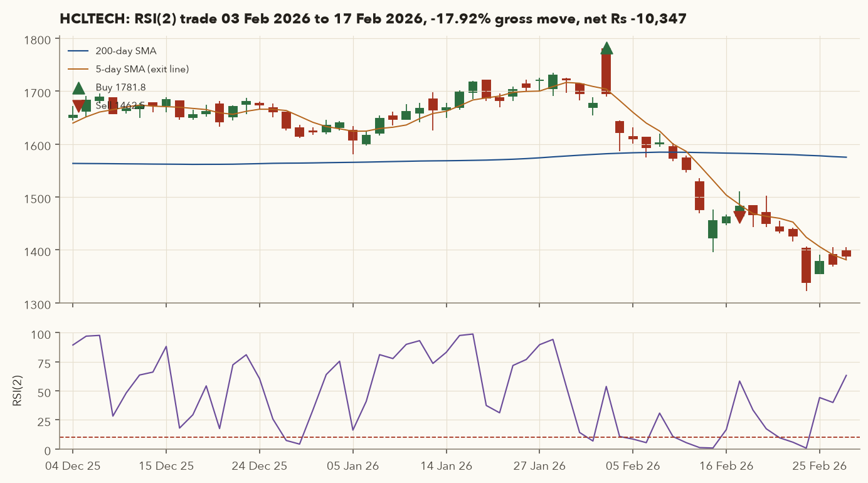This screenshot has height=483, width=868.
Task: Click the "24 Dec 25" date label
Action: coord(260,467)
